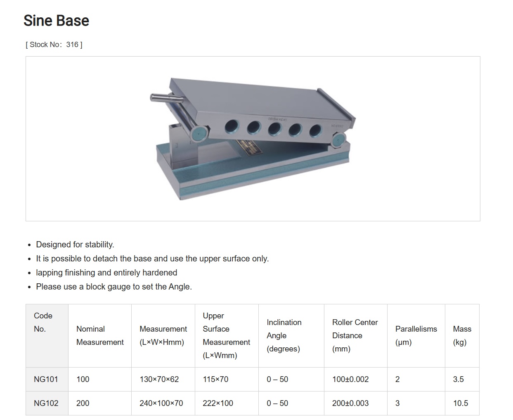The width and height of the screenshot is (513, 420).
Task: Click the Code No. column header
Action: click(43, 322)
